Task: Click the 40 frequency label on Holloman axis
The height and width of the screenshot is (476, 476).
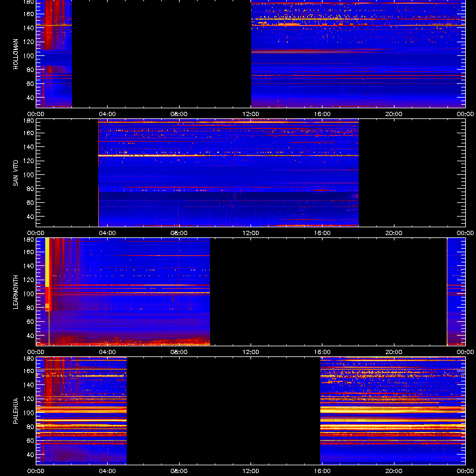Action: tap(30, 98)
